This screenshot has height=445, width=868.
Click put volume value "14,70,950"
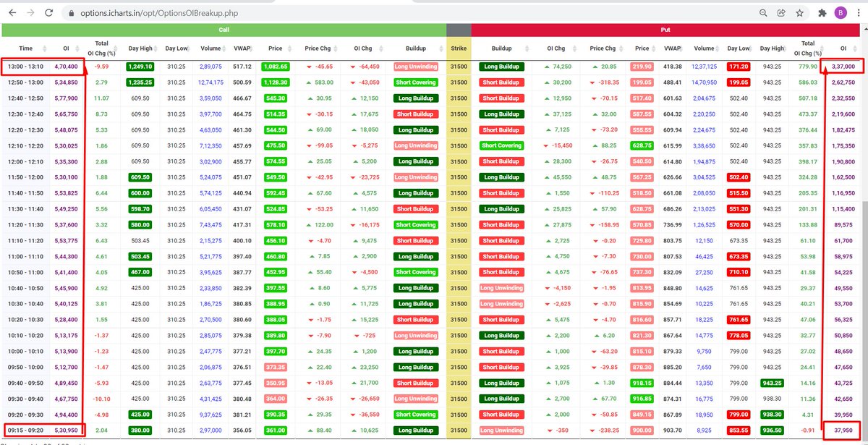[x=704, y=82]
